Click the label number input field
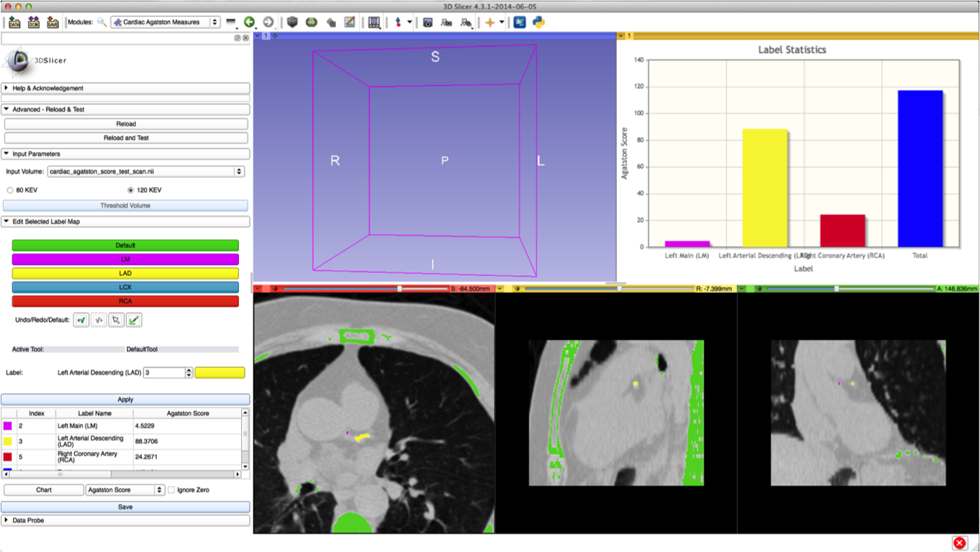This screenshot has width=980, height=552. (163, 372)
